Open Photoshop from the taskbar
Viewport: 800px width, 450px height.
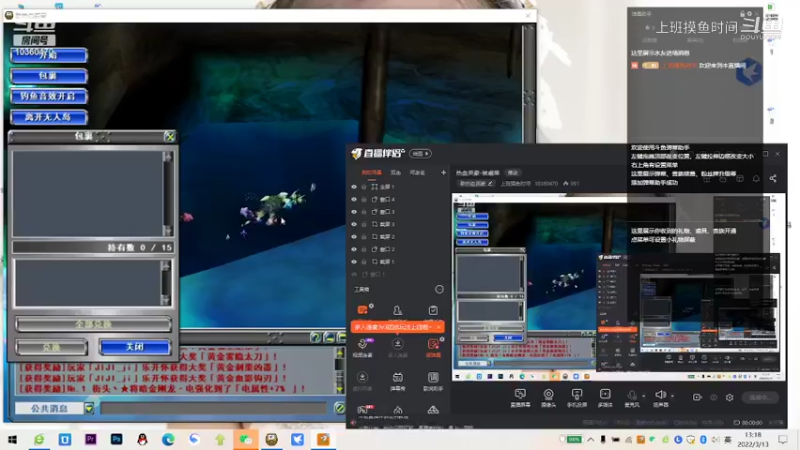[x=116, y=439]
